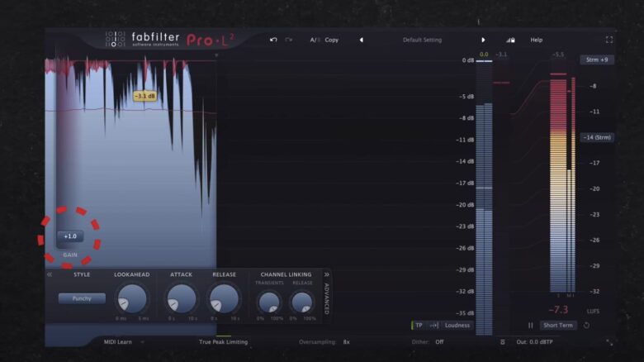Image resolution: width=644 pixels, height=362 pixels.
Task: Open the MIDI Learn dropdown arrow
Action: (x=142, y=342)
